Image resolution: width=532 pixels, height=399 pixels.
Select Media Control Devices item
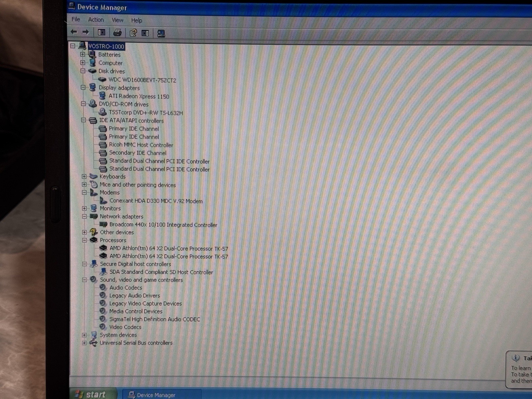click(136, 311)
